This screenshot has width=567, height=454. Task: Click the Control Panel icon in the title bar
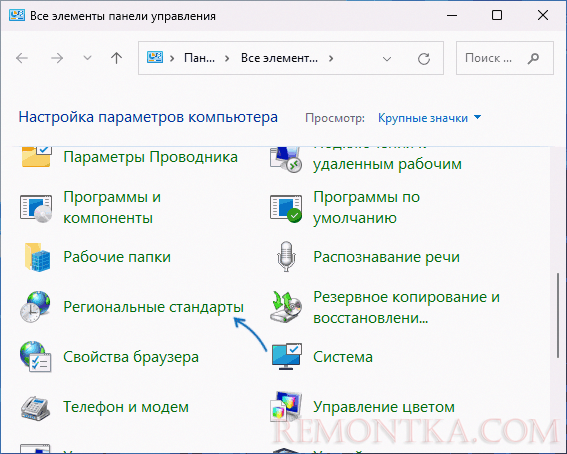pos(17,16)
